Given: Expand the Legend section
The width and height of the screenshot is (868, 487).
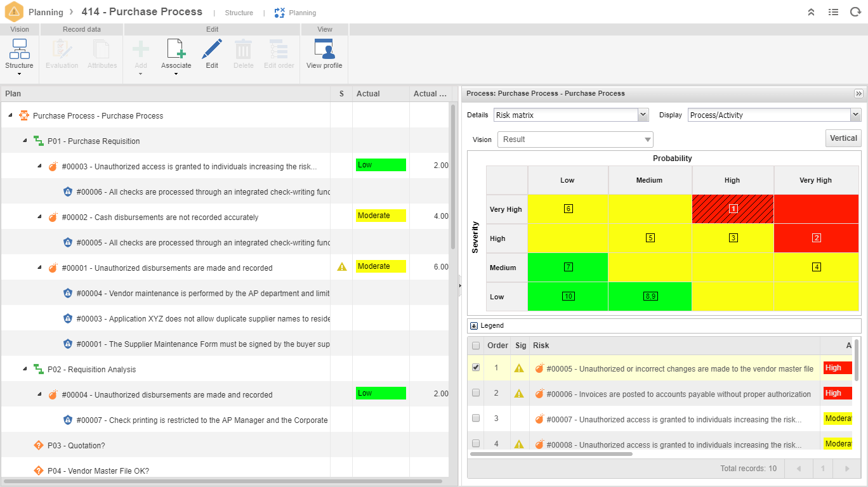Looking at the screenshot, I should pyautogui.click(x=474, y=326).
